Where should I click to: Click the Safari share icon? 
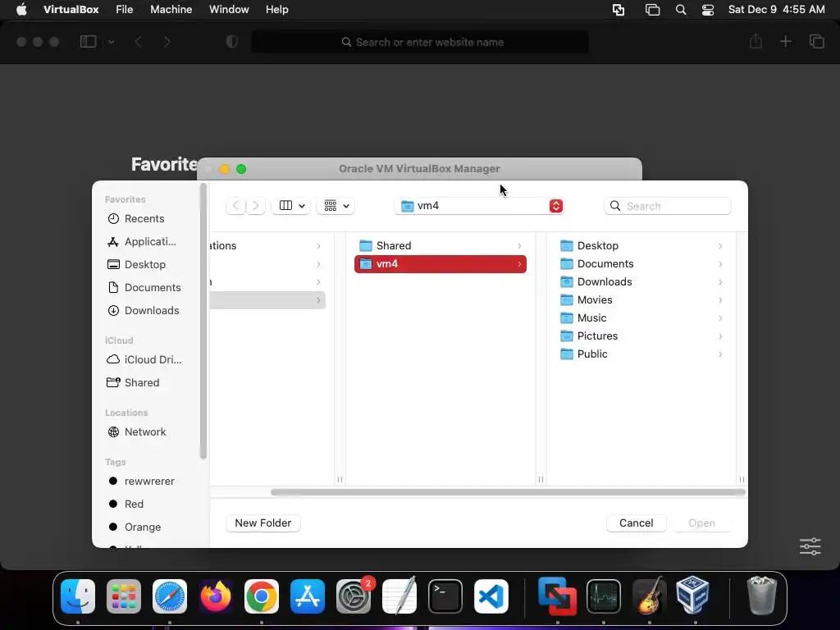(x=756, y=41)
